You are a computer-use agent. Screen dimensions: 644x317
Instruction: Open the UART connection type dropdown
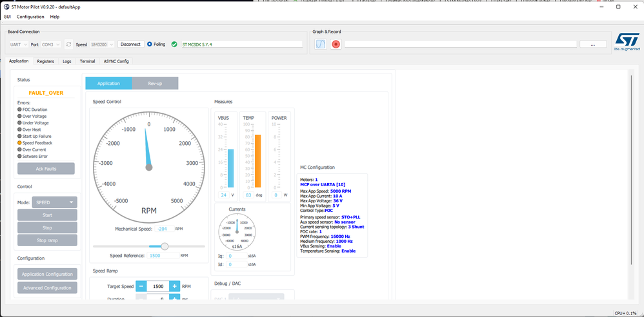pyautogui.click(x=19, y=44)
